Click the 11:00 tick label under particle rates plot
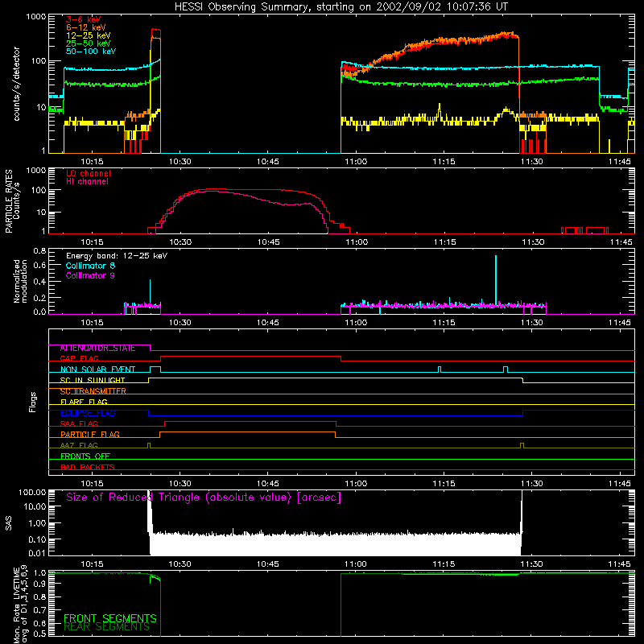The image size is (644, 644). pyautogui.click(x=357, y=242)
